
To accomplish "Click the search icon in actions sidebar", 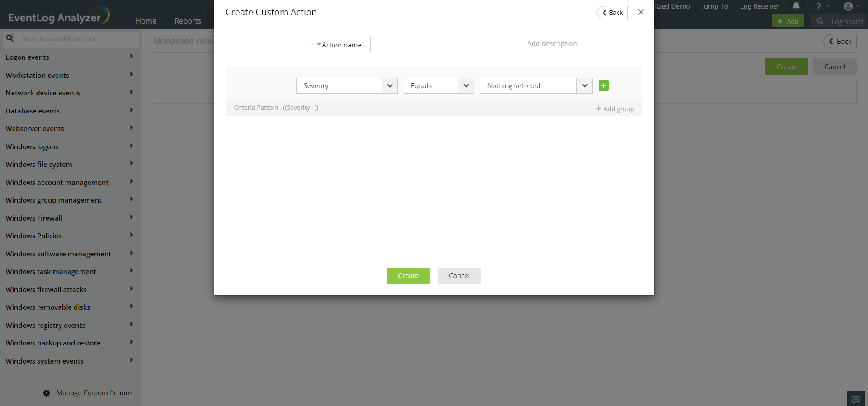I will pos(10,38).
